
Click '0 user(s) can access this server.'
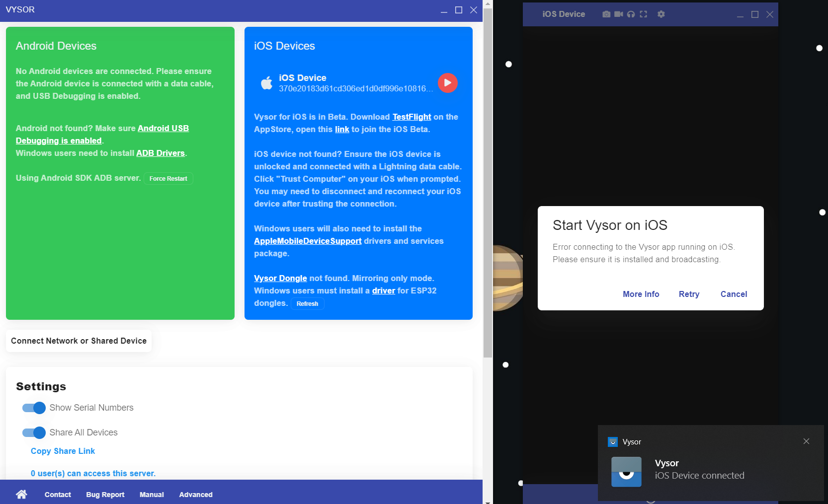pyautogui.click(x=93, y=473)
